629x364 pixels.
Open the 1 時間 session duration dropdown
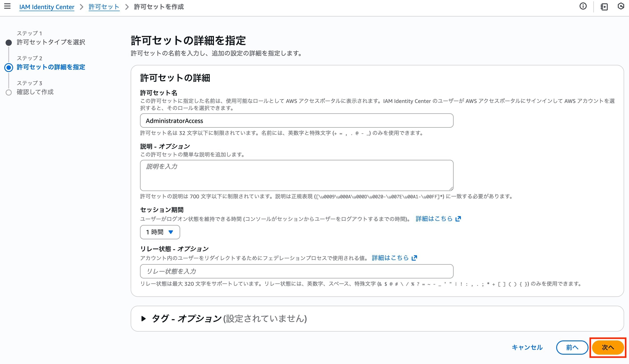click(160, 232)
